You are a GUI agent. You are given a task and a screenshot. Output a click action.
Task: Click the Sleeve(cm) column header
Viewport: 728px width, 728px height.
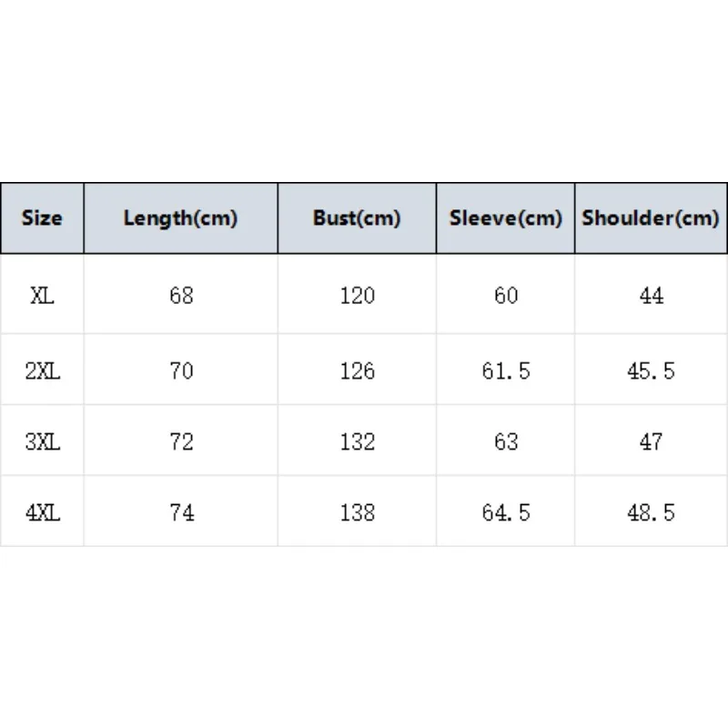[506, 218]
